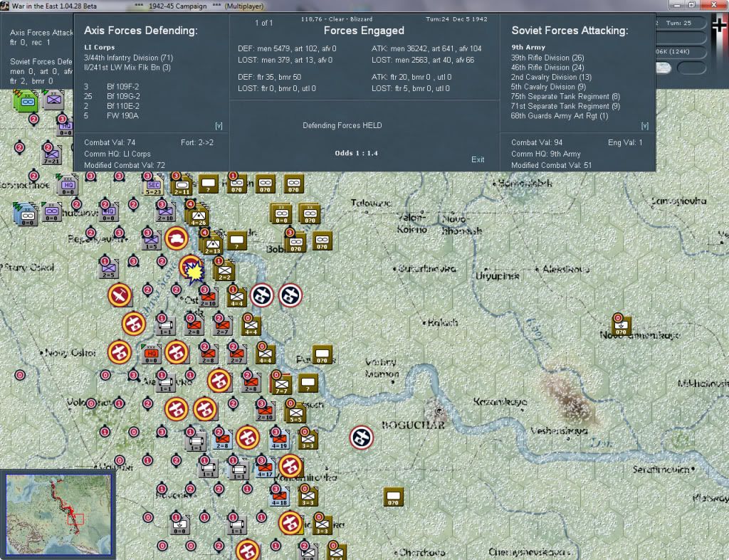Select the unit stack labeled 4=26
The image size is (729, 560).
tap(199, 215)
